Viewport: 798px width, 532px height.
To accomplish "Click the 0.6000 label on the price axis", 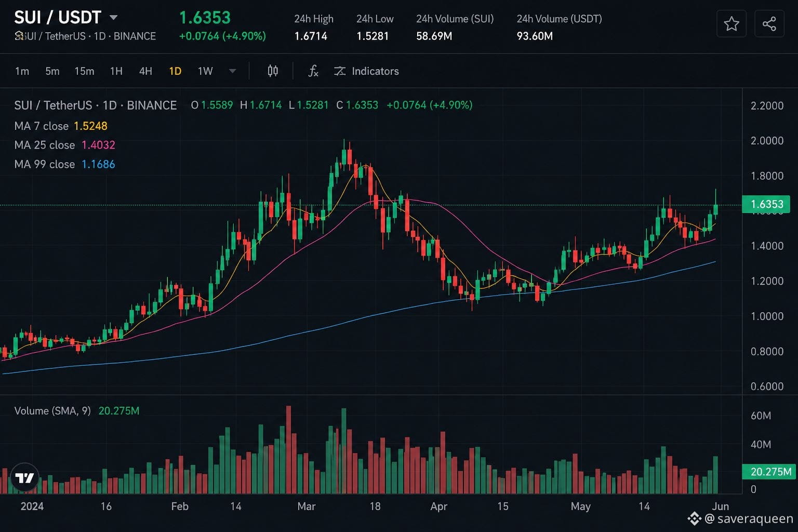I will 767,387.
